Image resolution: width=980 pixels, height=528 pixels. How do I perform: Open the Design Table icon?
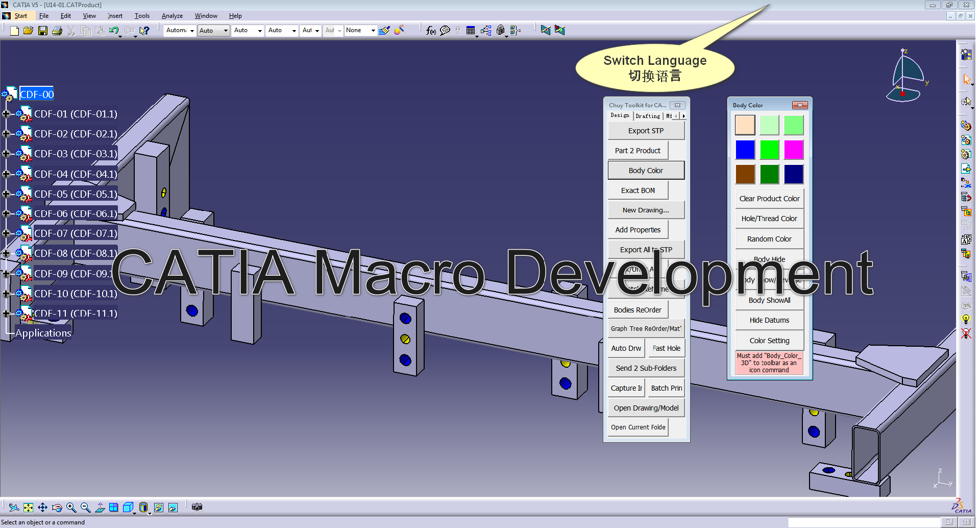(471, 31)
